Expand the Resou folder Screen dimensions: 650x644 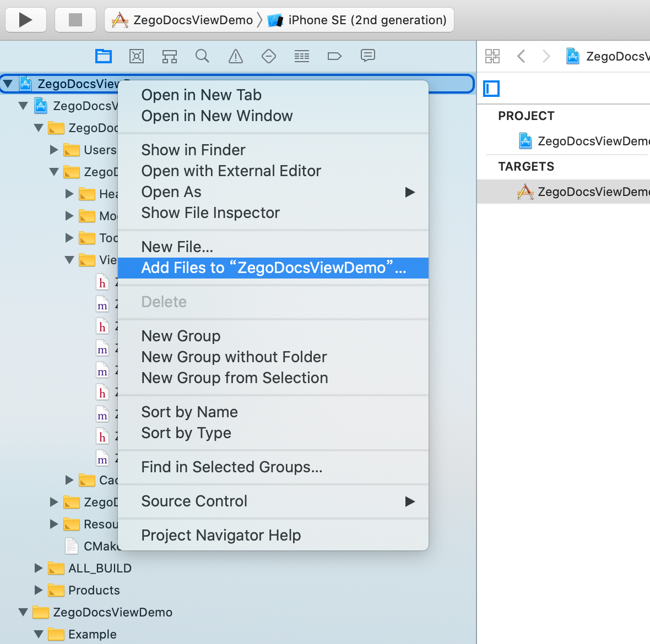coord(54,524)
